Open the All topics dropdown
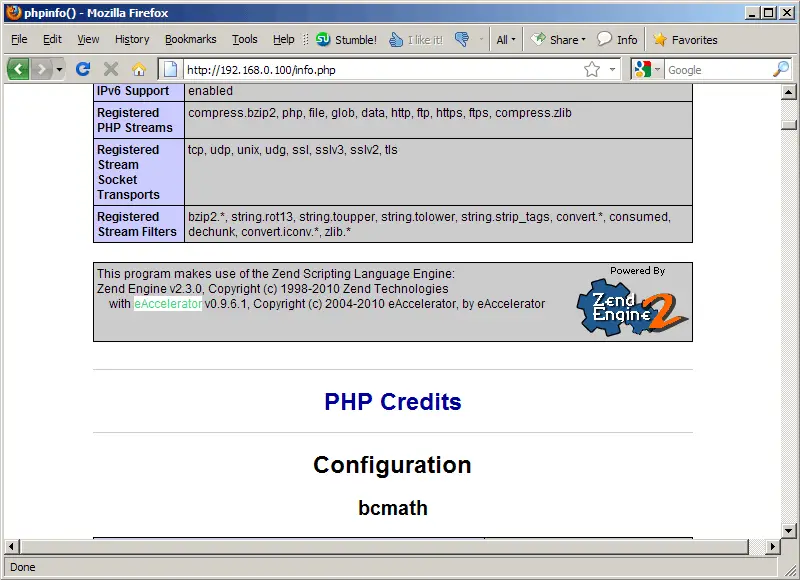 [x=506, y=39]
